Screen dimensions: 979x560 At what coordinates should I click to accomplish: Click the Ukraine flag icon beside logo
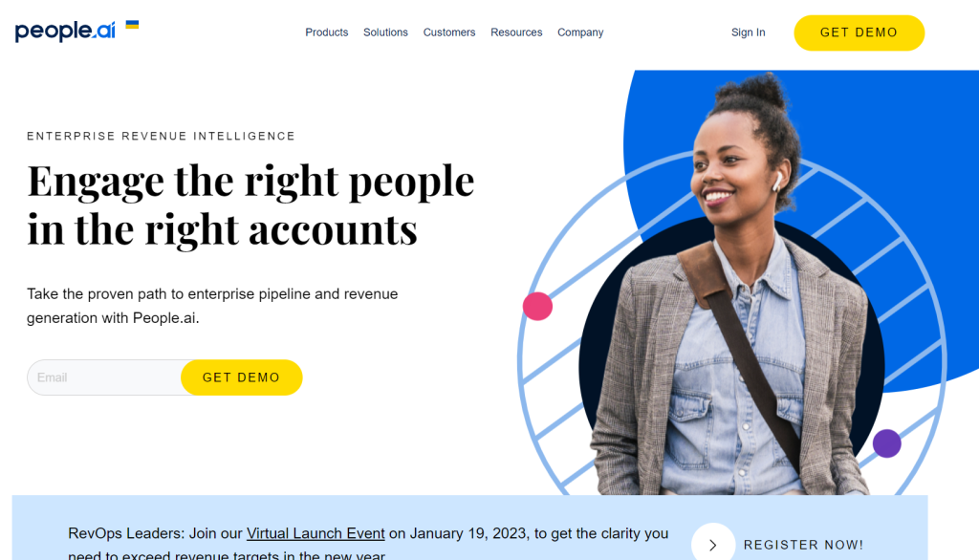tap(132, 25)
